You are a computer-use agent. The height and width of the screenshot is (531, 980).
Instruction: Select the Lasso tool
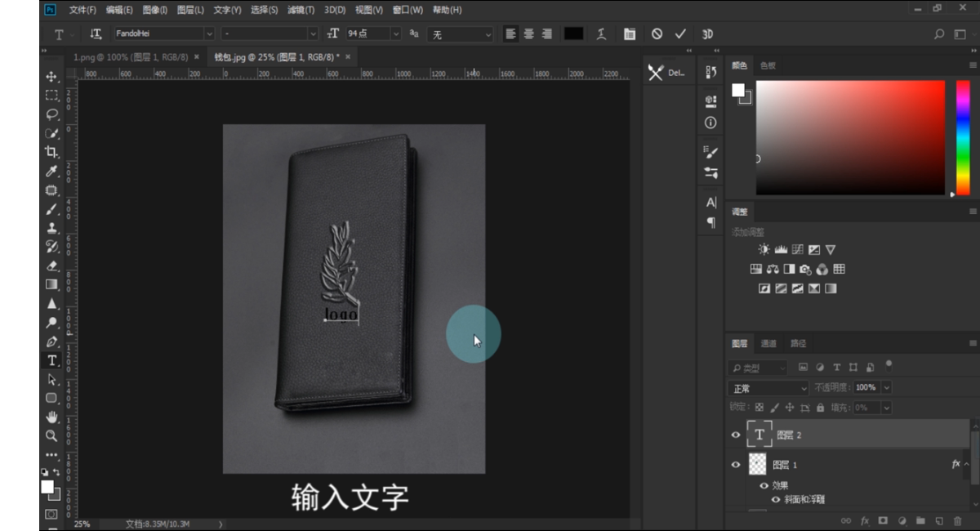click(x=51, y=114)
